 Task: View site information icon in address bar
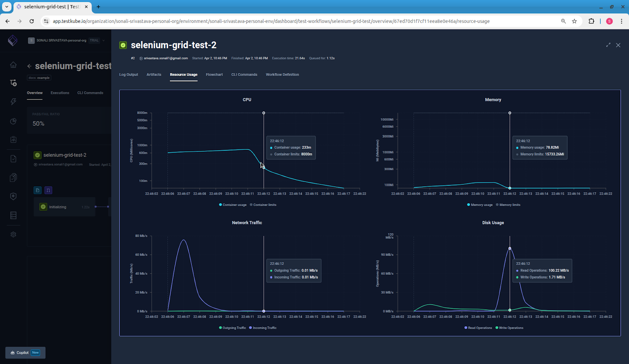tap(46, 21)
